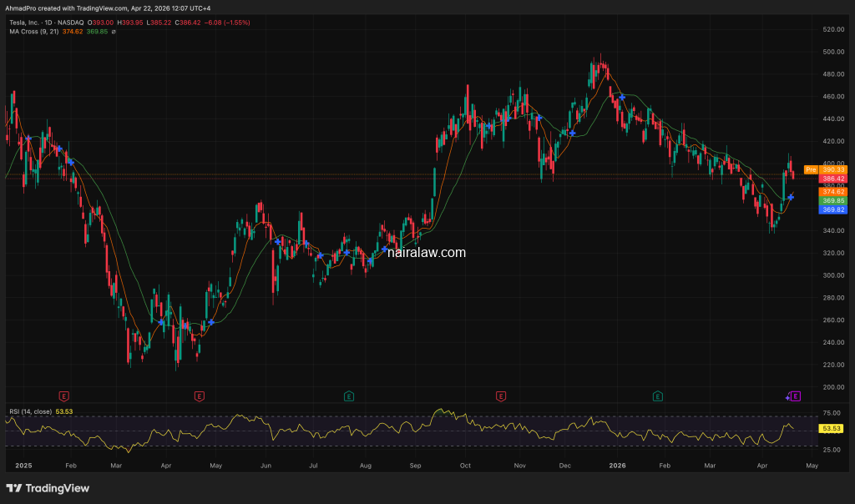Click the green earnings marker near February 2026
This screenshot has width=855, height=504.
(658, 396)
